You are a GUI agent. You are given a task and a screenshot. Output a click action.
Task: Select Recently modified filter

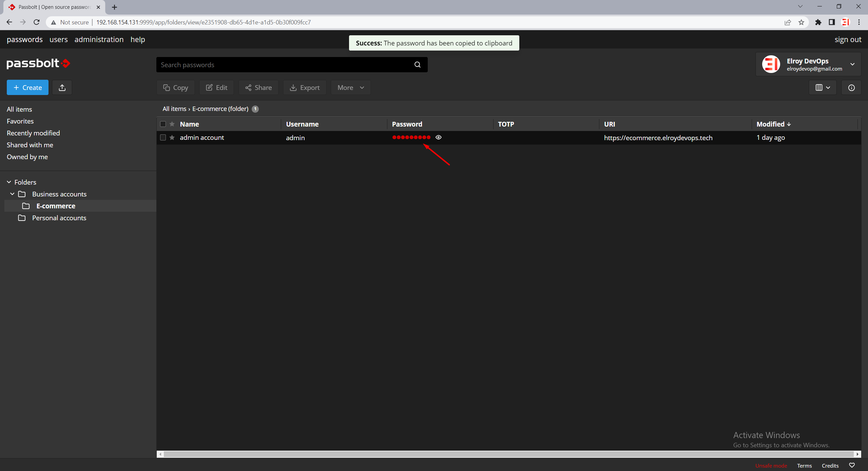point(33,133)
